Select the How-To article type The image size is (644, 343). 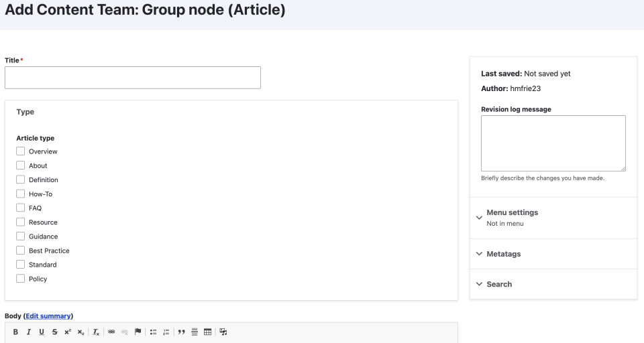pyautogui.click(x=21, y=194)
